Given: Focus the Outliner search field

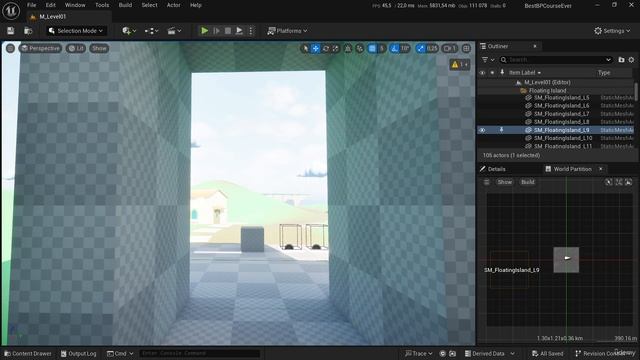Looking at the screenshot, I should pyautogui.click(x=556, y=60).
